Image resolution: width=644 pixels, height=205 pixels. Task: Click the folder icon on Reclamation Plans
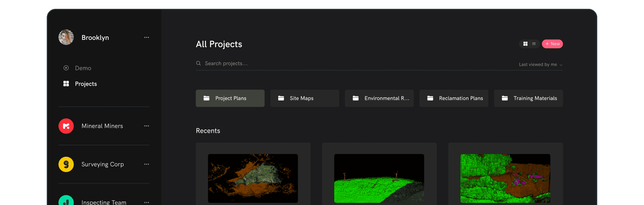click(430, 98)
